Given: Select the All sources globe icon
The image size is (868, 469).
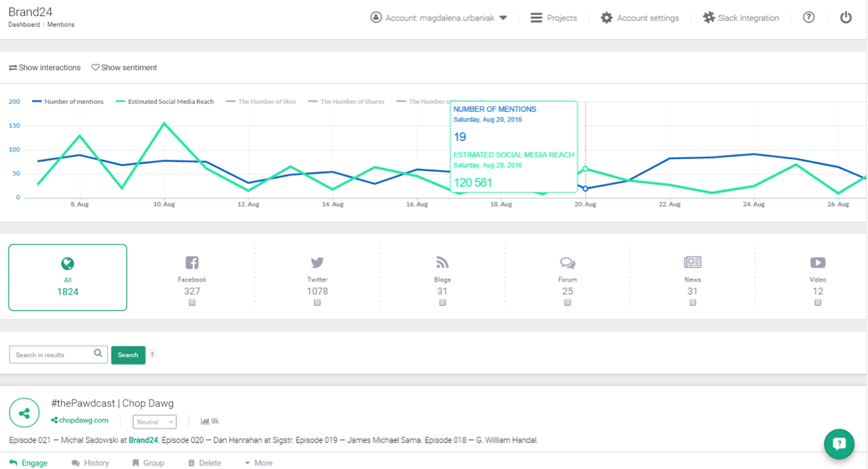Looking at the screenshot, I should (x=68, y=264).
